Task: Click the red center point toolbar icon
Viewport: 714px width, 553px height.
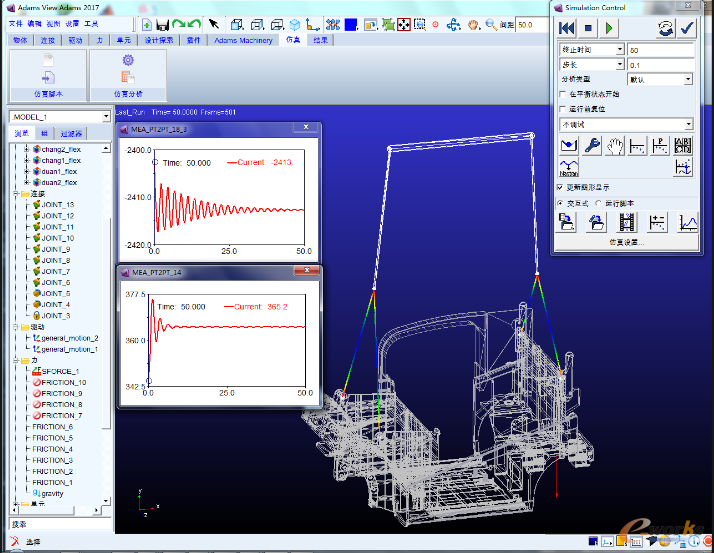Action: [x=435, y=25]
